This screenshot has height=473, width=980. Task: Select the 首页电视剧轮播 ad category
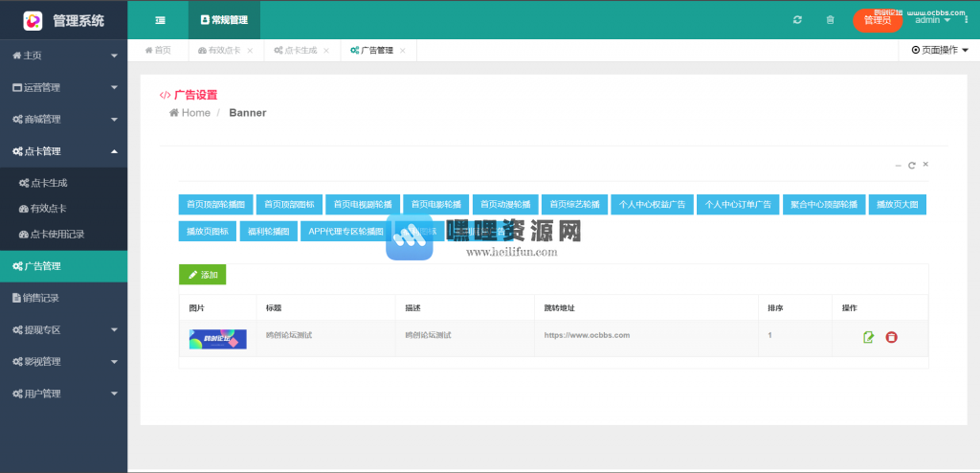tap(363, 205)
